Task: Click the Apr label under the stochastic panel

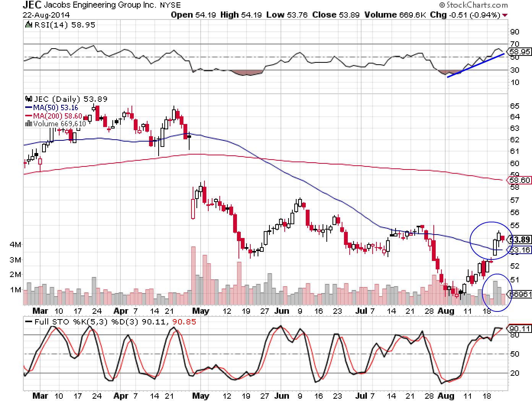Action: (121, 395)
